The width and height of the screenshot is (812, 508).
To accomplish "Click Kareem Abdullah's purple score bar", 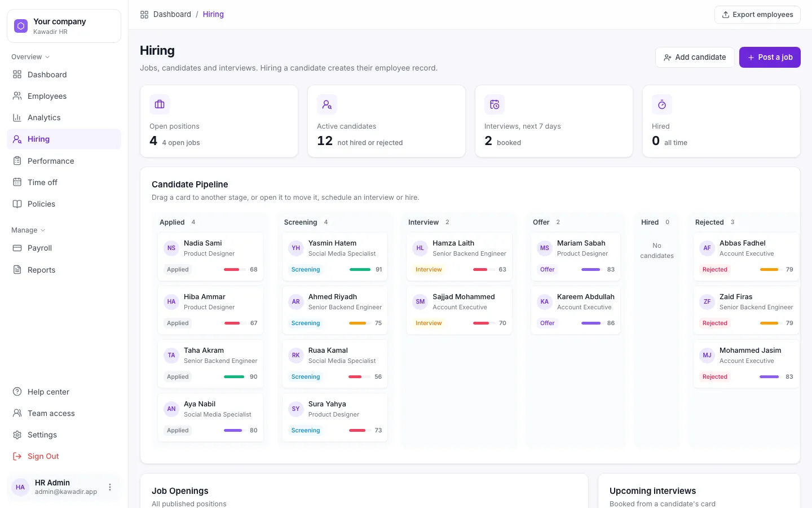I will coord(591,323).
